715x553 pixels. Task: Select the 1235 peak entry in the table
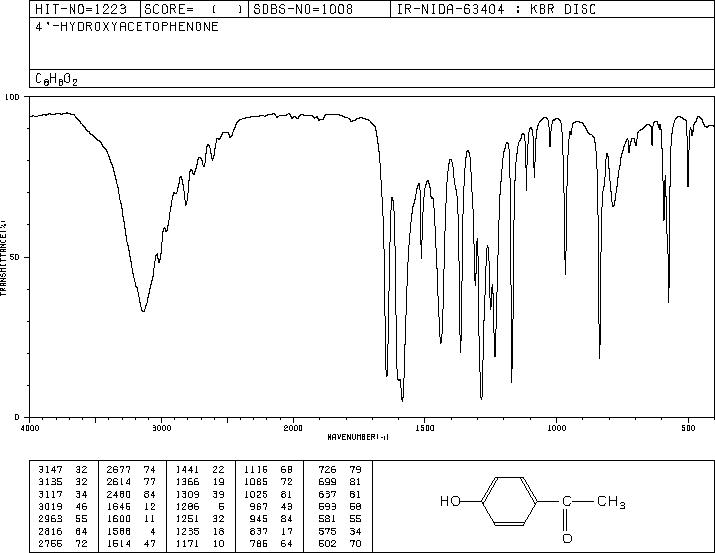200,531
